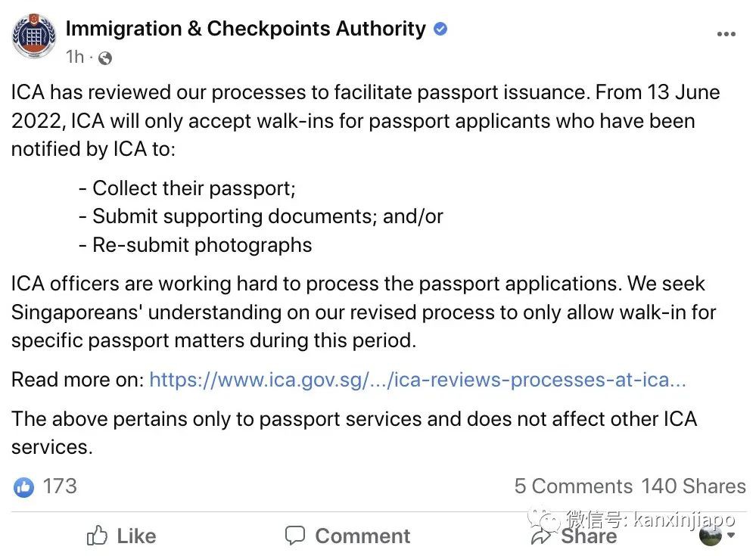Click the blue like reaction icon

[x=24, y=486]
